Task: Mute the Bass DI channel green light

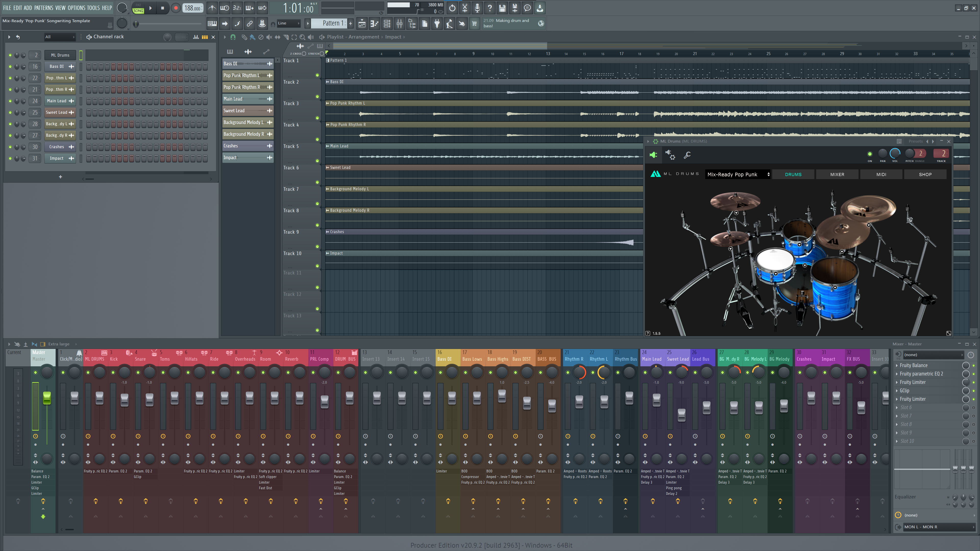Action: click(10, 67)
